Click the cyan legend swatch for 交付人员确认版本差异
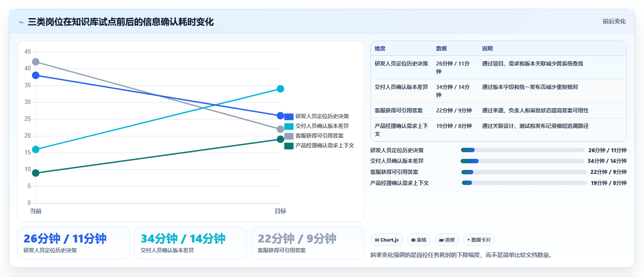This screenshot has height=277, width=644. (289, 126)
